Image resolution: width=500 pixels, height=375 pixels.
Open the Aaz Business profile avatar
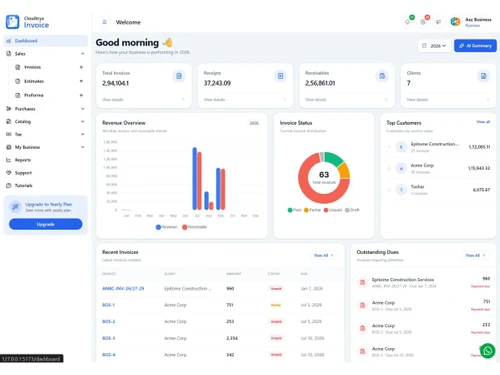[455, 22]
